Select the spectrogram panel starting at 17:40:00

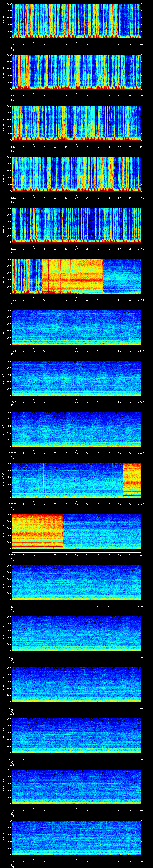(x=76, y=582)
